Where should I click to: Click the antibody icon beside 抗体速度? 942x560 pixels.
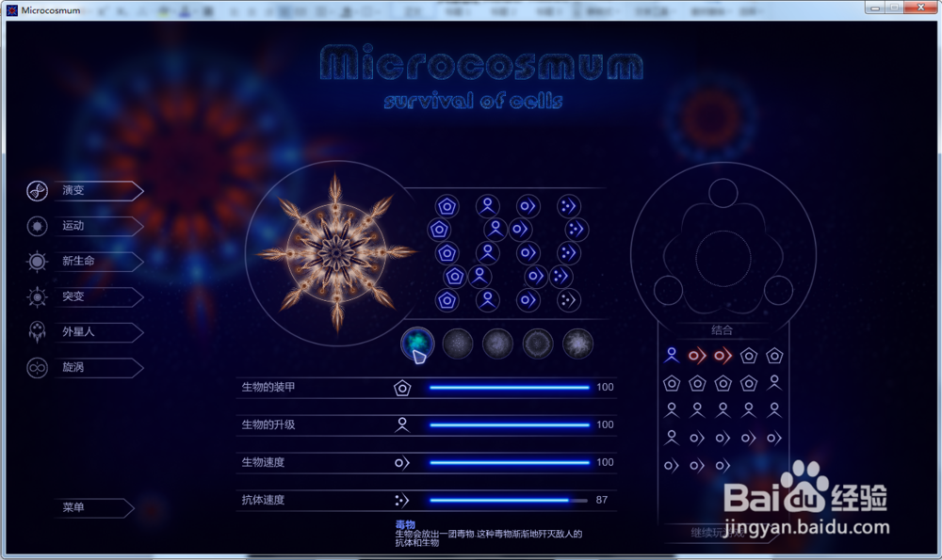pos(402,500)
